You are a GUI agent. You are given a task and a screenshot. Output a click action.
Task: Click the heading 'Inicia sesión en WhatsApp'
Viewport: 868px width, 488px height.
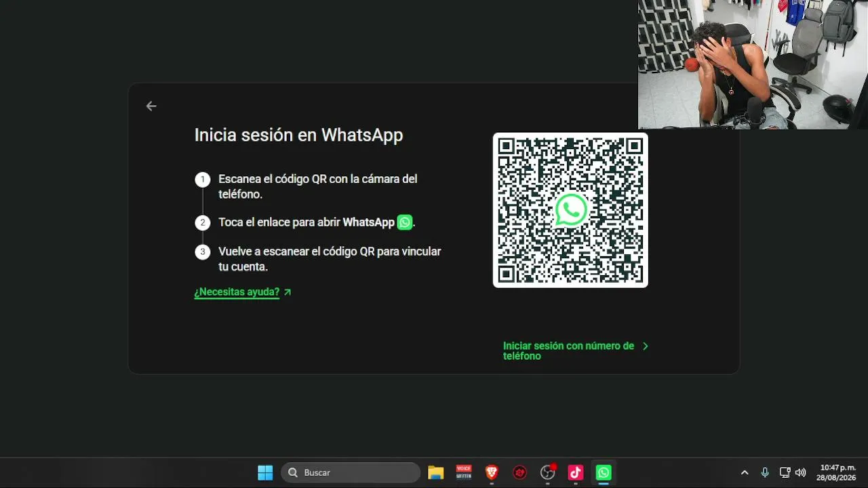[x=298, y=135]
